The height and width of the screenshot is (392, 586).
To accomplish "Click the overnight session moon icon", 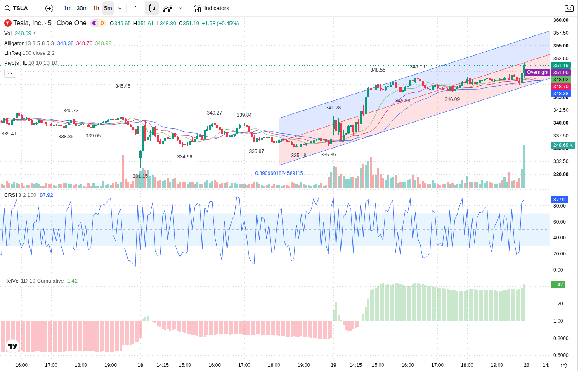I will coord(94,23).
